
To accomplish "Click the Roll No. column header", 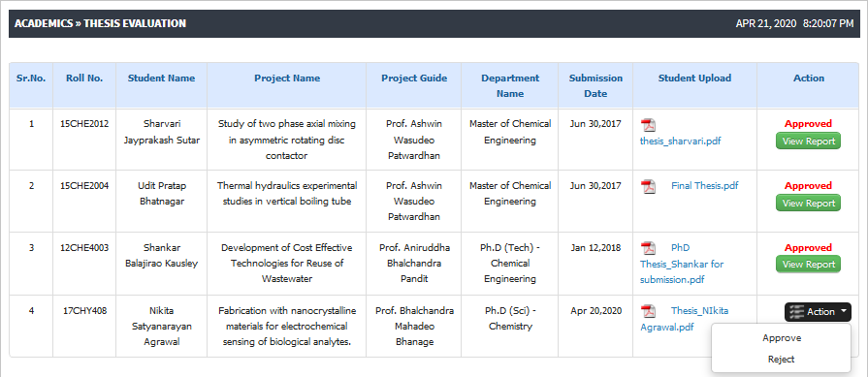I will pyautogui.click(x=84, y=78).
